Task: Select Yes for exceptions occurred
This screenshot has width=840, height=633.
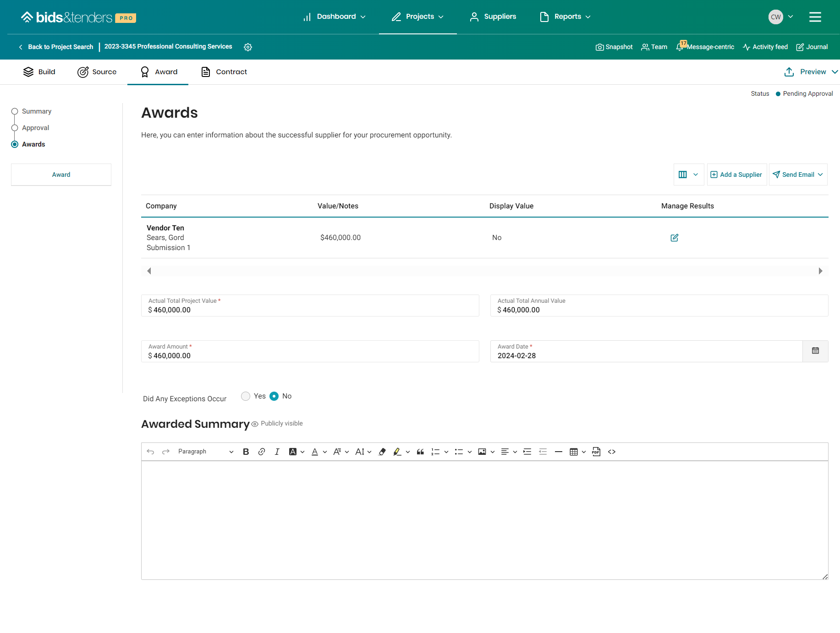Action: coord(246,396)
